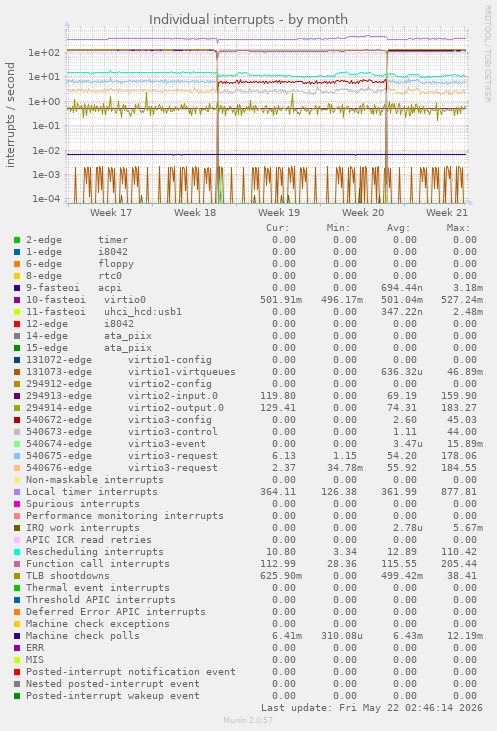Click the Last update timestamp text
The image size is (497, 731).
coord(372,708)
